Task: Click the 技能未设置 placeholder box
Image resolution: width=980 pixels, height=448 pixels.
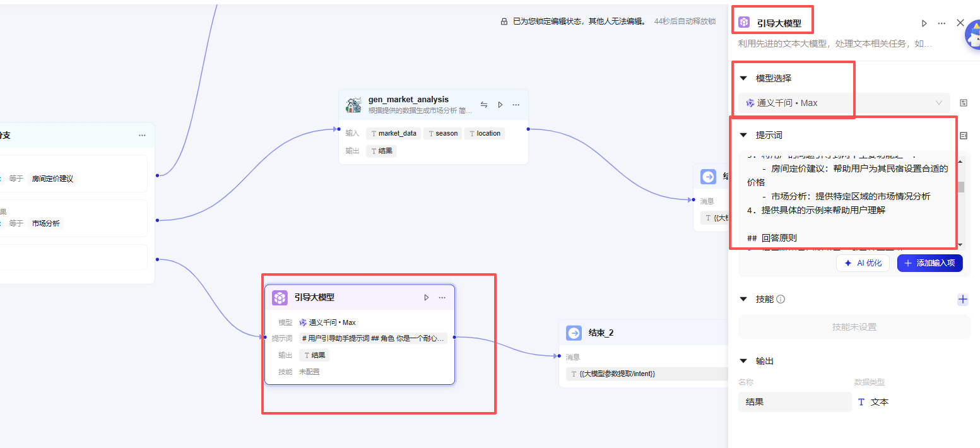Action: [854, 327]
